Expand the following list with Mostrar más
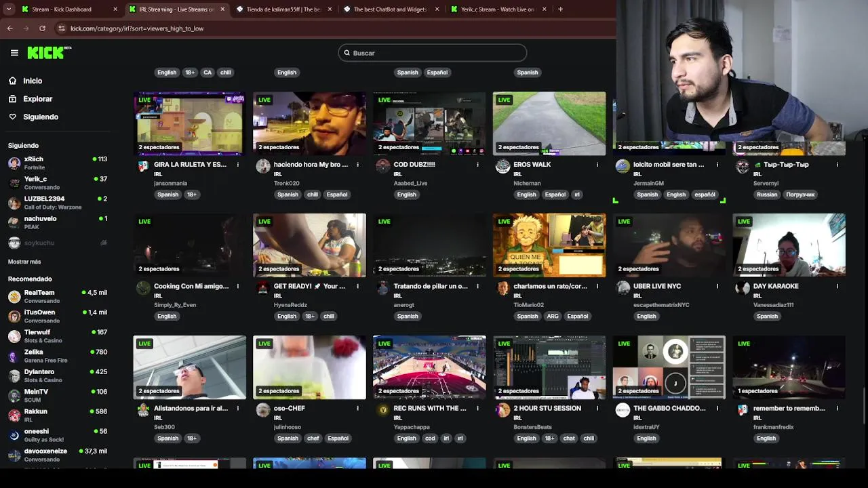The width and height of the screenshot is (868, 488). [x=24, y=262]
